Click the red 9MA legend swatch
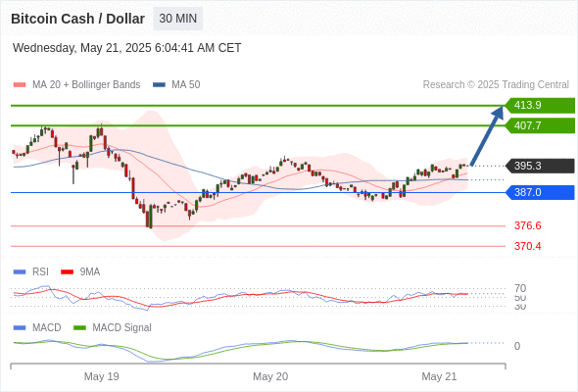578x392 pixels. pos(67,272)
